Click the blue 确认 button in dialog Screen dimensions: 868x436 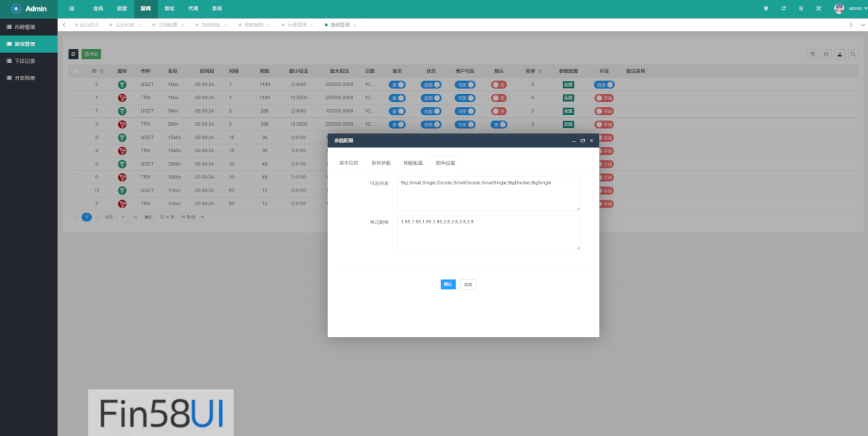[448, 284]
